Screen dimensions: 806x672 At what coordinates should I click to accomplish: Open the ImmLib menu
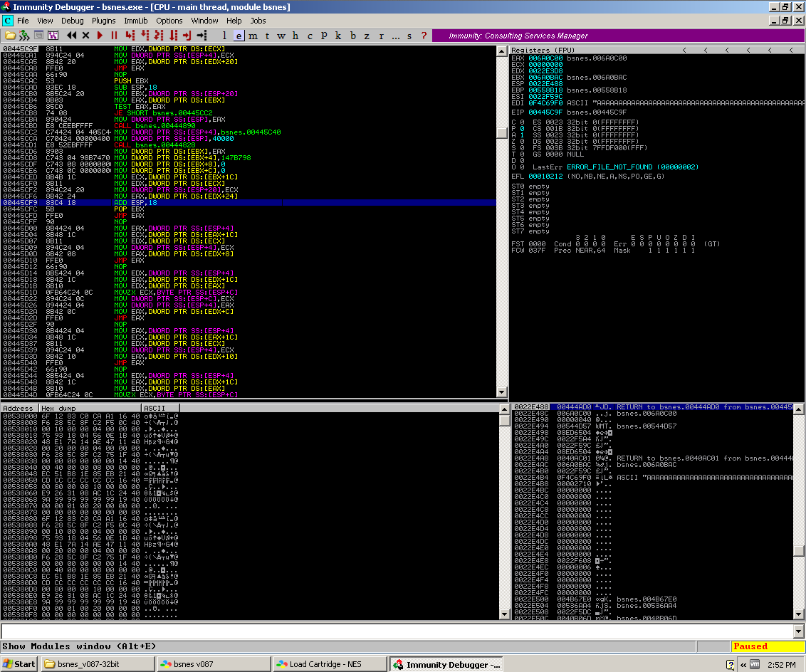click(x=136, y=21)
